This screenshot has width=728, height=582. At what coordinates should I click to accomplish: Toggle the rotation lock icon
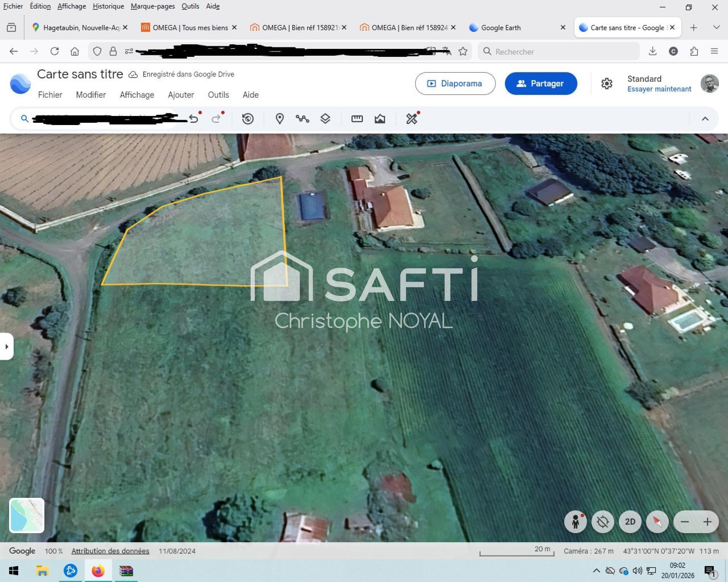click(602, 522)
